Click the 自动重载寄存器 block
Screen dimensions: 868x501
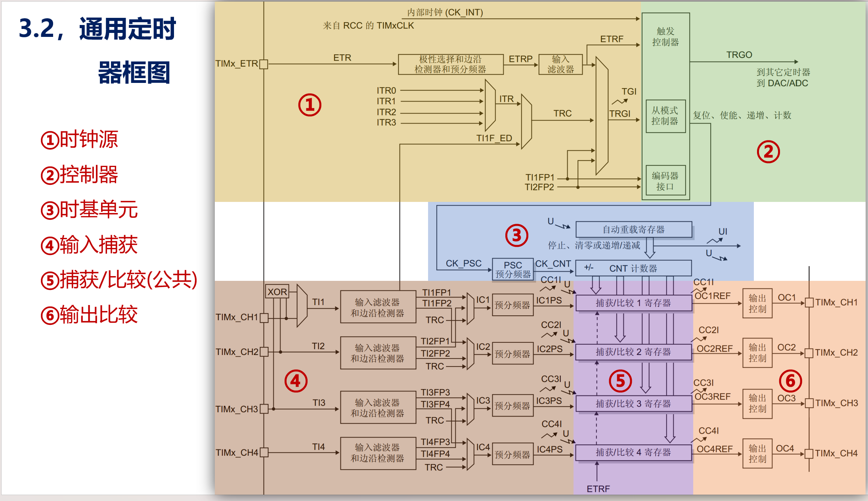pyautogui.click(x=634, y=229)
